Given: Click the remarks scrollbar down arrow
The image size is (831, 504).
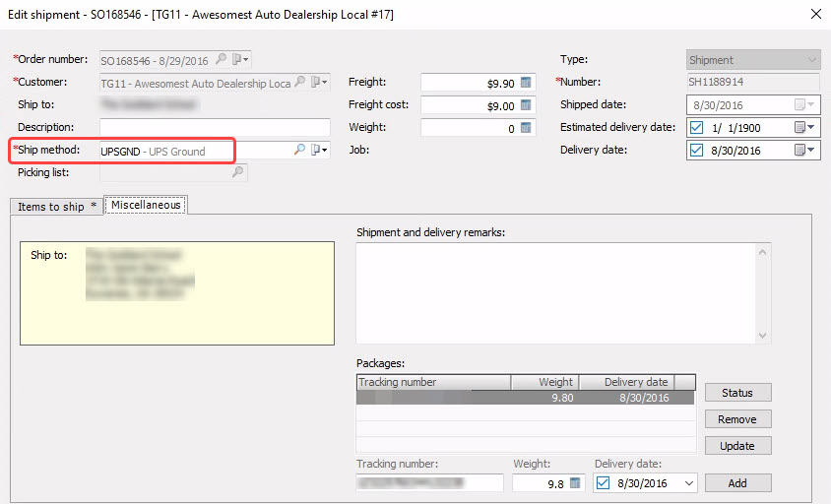Looking at the screenshot, I should tap(763, 336).
